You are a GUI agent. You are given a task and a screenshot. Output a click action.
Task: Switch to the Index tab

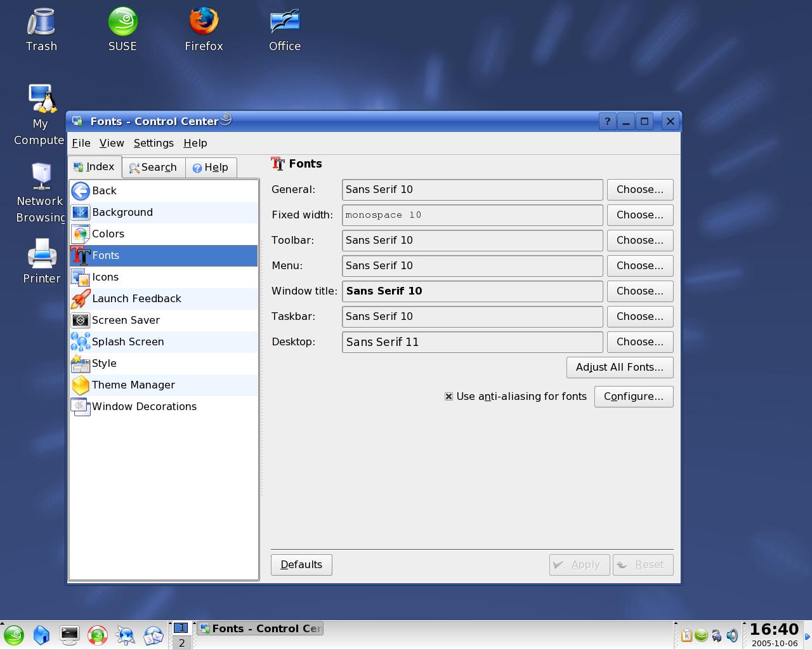[x=95, y=166]
